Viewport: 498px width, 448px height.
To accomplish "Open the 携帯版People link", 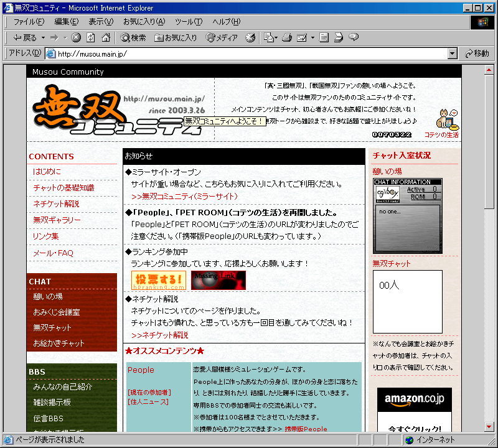I will point(306,429).
